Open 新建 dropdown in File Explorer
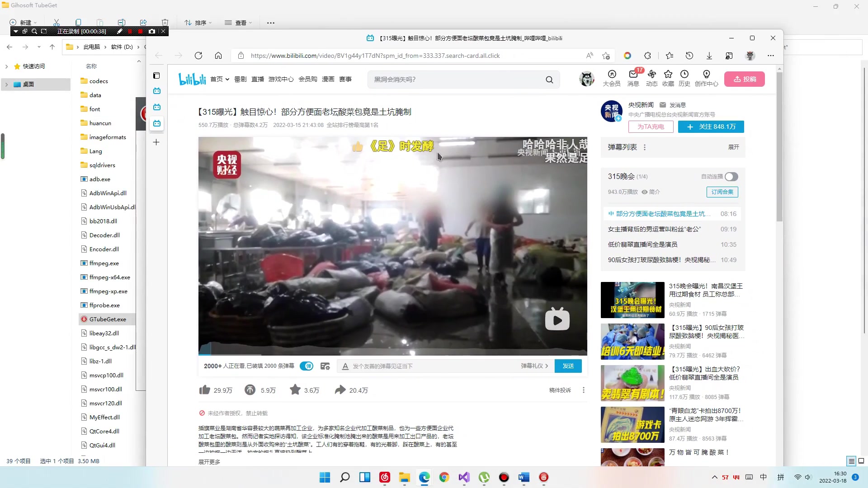The image size is (868, 488). tap(23, 23)
